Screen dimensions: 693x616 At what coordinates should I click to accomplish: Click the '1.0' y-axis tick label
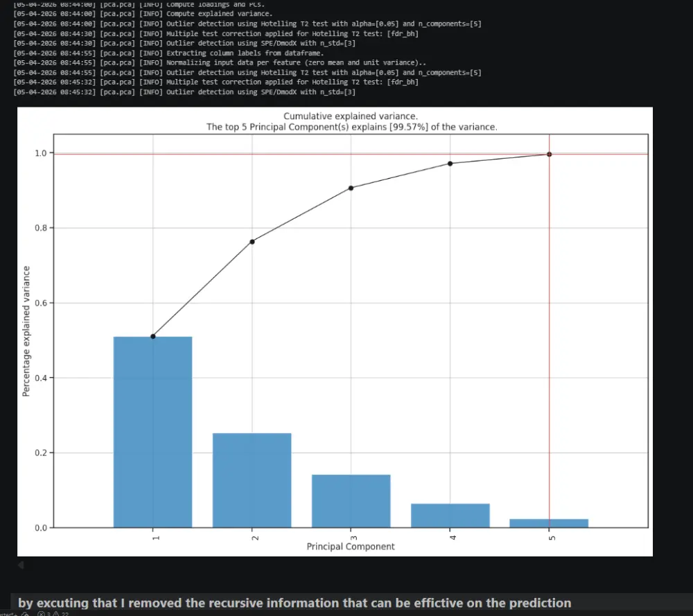(x=41, y=153)
